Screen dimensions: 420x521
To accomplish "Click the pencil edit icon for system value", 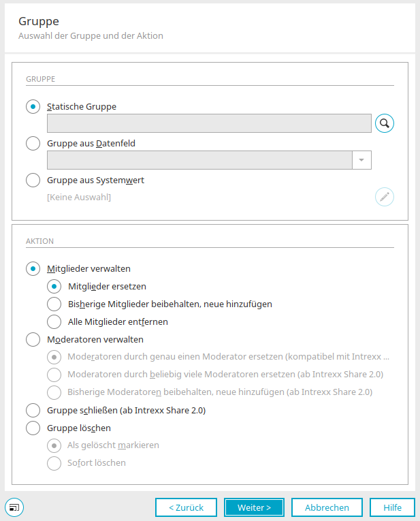I will (385, 197).
